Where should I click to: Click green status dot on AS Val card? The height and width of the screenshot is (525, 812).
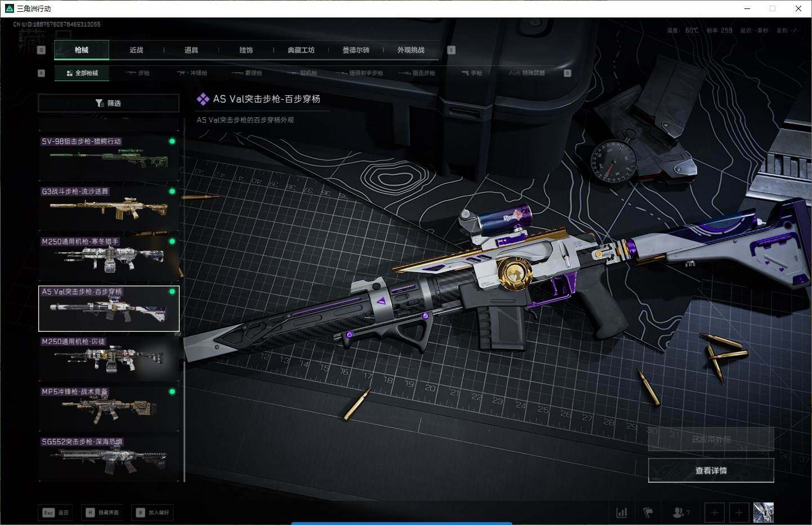click(172, 292)
